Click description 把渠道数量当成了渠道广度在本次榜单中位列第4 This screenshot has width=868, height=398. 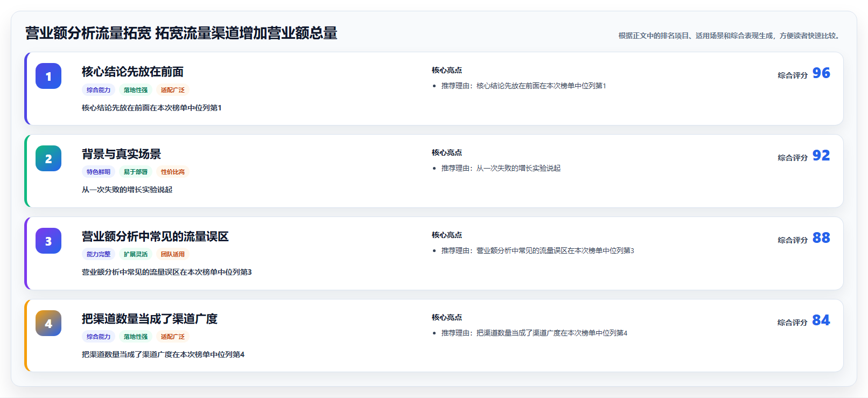[x=163, y=354]
